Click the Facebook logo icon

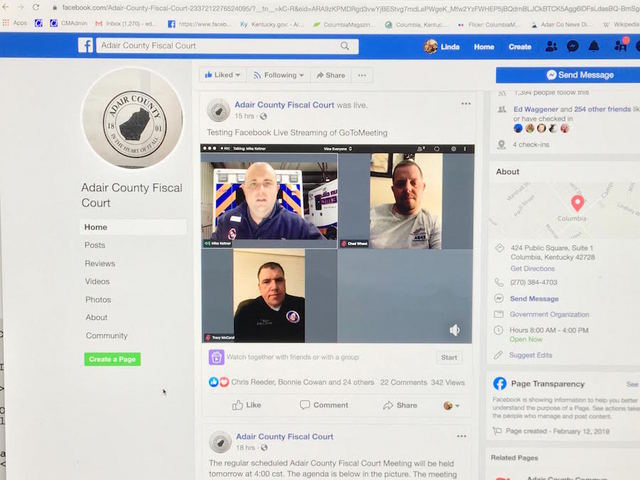pyautogui.click(x=86, y=45)
